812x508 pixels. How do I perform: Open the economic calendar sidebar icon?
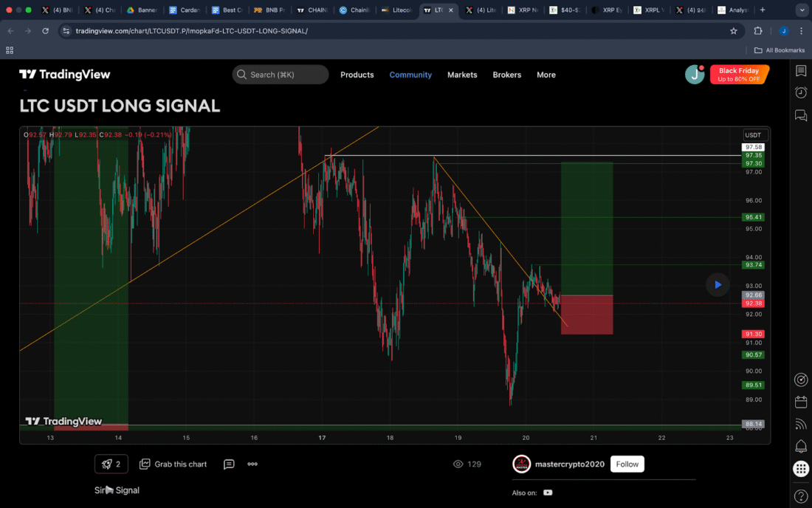tap(800, 402)
